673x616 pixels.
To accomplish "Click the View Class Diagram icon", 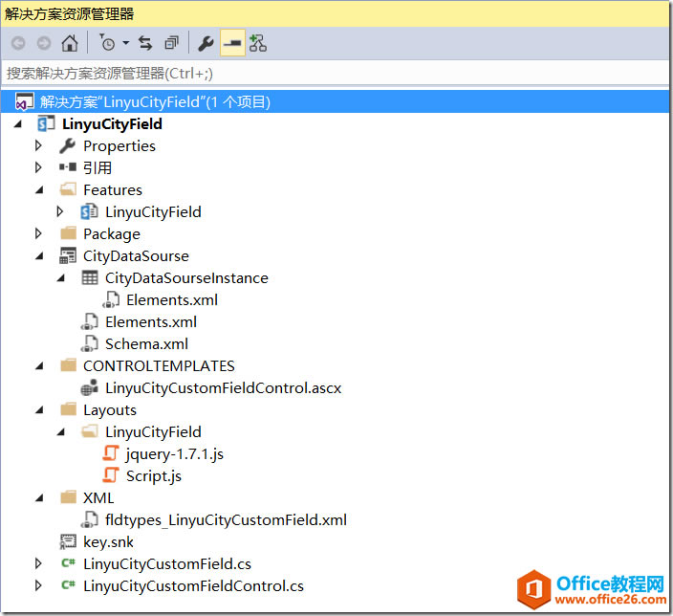I will [x=258, y=43].
